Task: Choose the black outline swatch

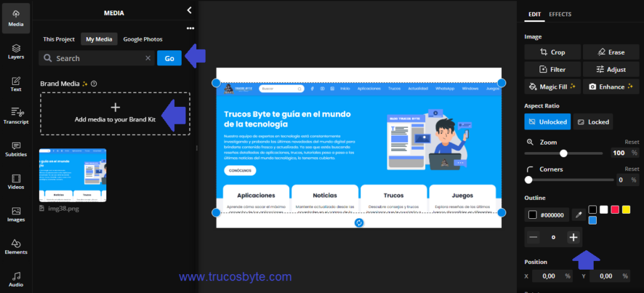Action: pos(592,210)
